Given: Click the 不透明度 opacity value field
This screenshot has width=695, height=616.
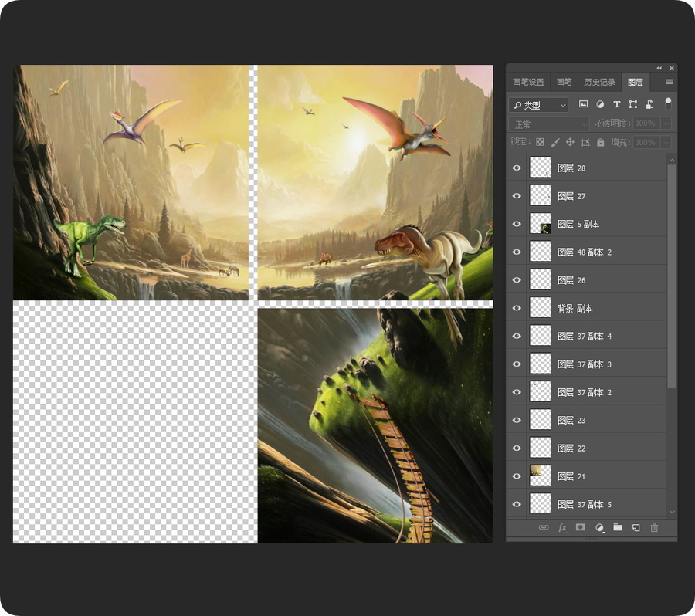Looking at the screenshot, I should point(646,124).
